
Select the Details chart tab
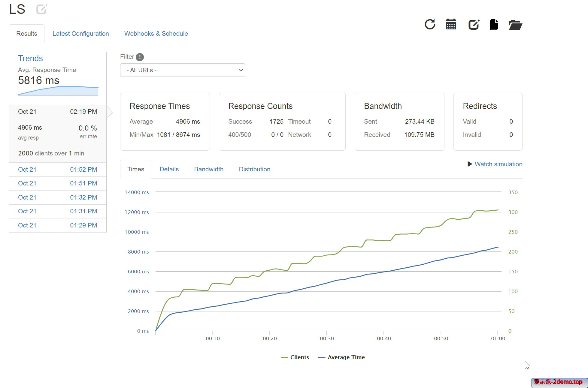pos(169,169)
